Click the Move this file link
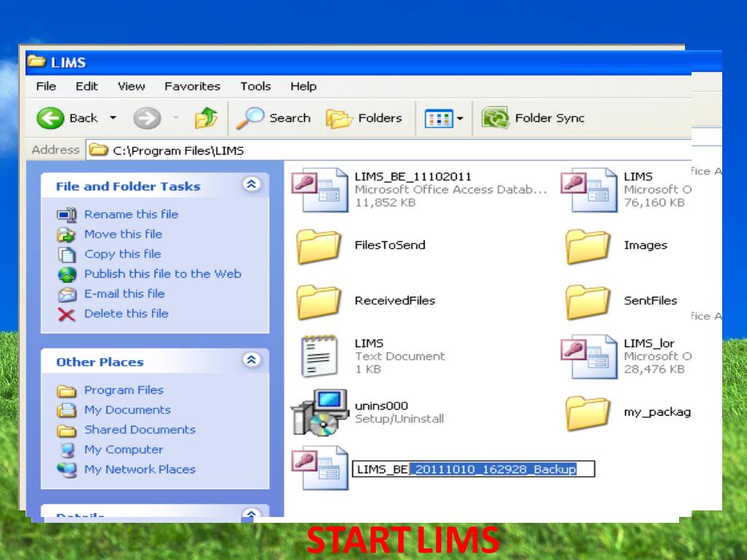 coord(123,234)
